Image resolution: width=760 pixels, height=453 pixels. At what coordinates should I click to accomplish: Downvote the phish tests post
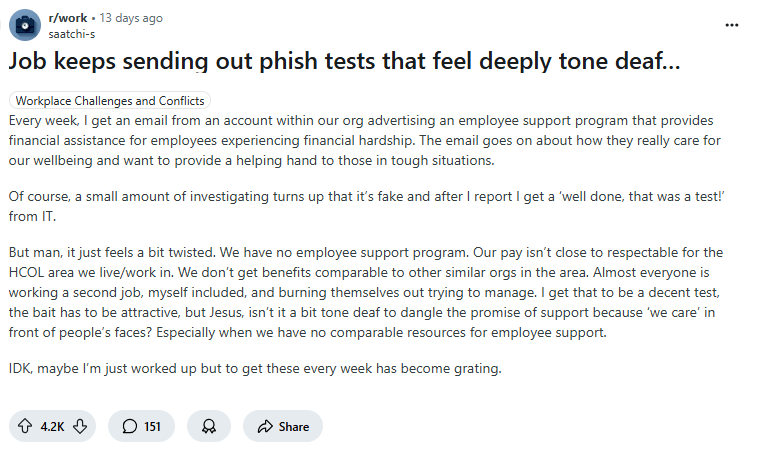tap(81, 426)
